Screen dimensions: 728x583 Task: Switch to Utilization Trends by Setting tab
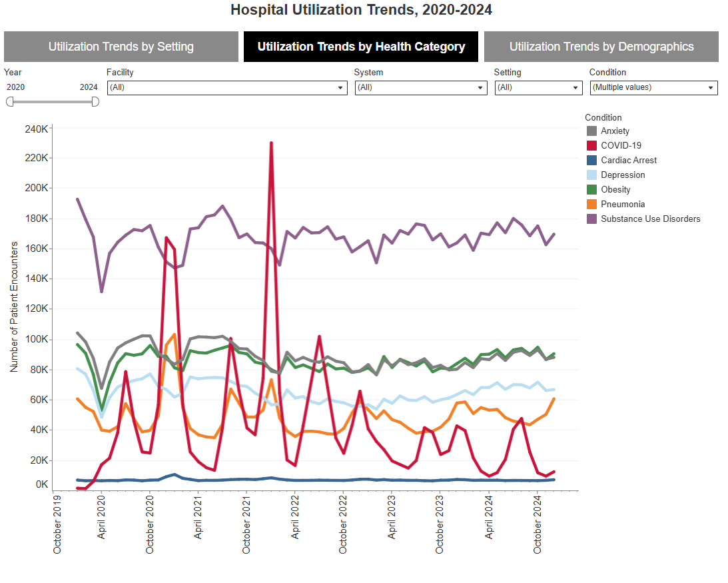point(121,47)
